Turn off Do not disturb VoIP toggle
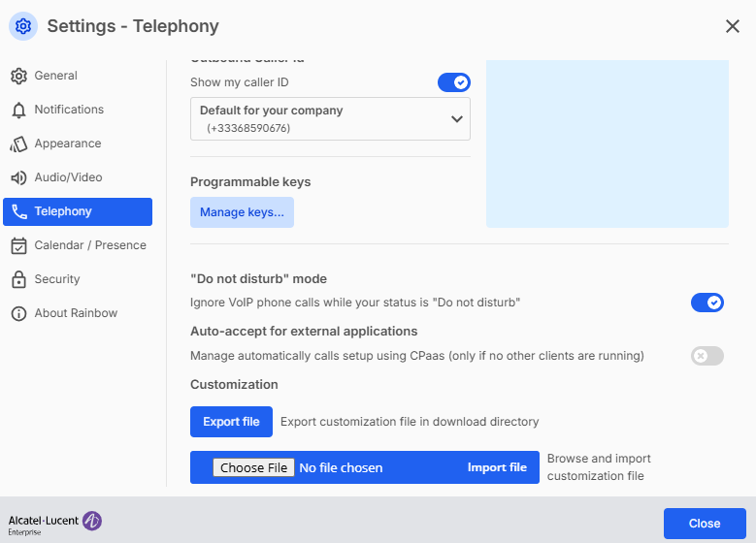Screen dimensions: 756x543 707,303
